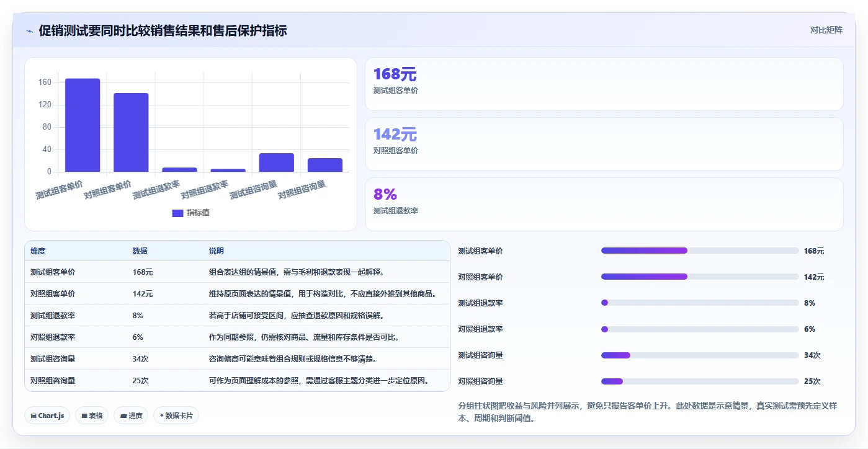The image size is (868, 449).
Task: Toggle the 指标值 legend color box
Action: (177, 213)
